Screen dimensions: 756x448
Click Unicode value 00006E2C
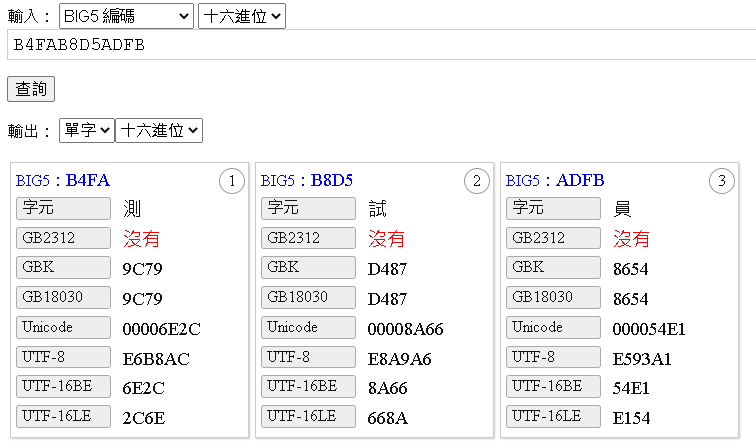[162, 329]
